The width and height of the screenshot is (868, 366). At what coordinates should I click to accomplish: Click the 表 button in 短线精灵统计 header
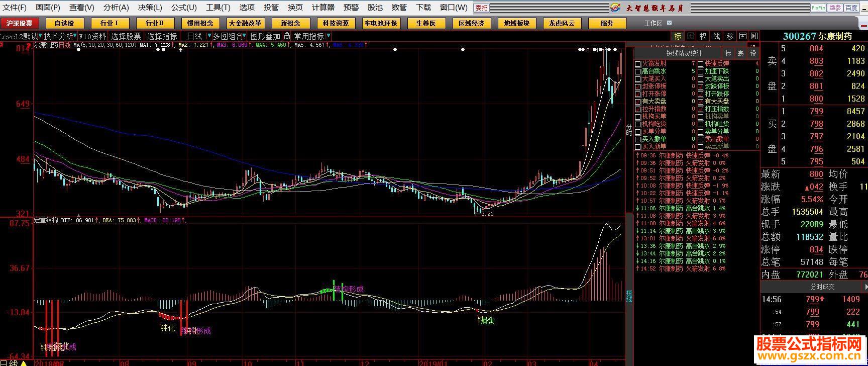coord(740,53)
